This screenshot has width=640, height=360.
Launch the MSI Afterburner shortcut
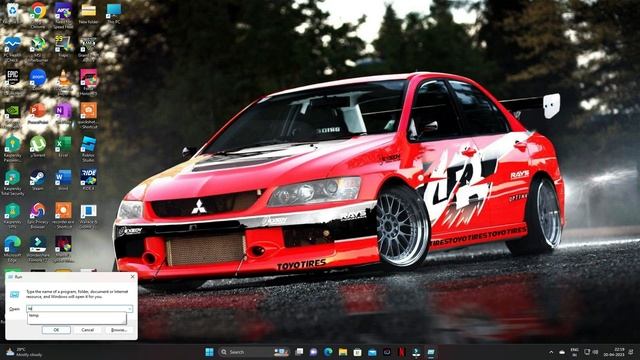click(38, 48)
